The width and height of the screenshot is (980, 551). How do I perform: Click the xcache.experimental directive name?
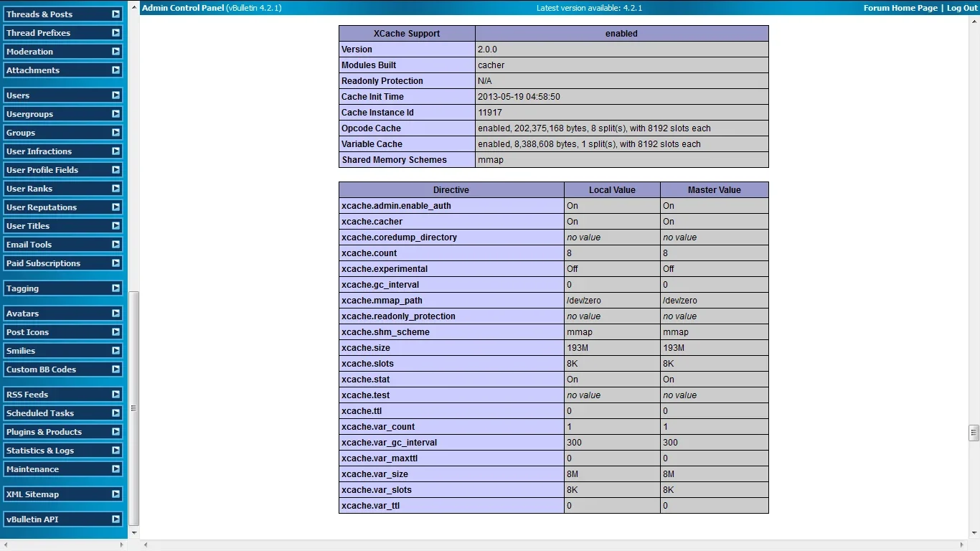click(385, 269)
